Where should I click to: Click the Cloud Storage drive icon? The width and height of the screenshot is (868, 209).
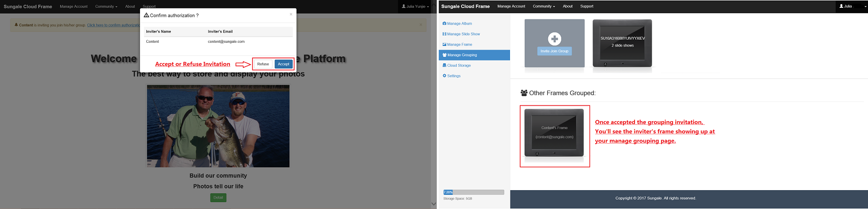(x=444, y=65)
